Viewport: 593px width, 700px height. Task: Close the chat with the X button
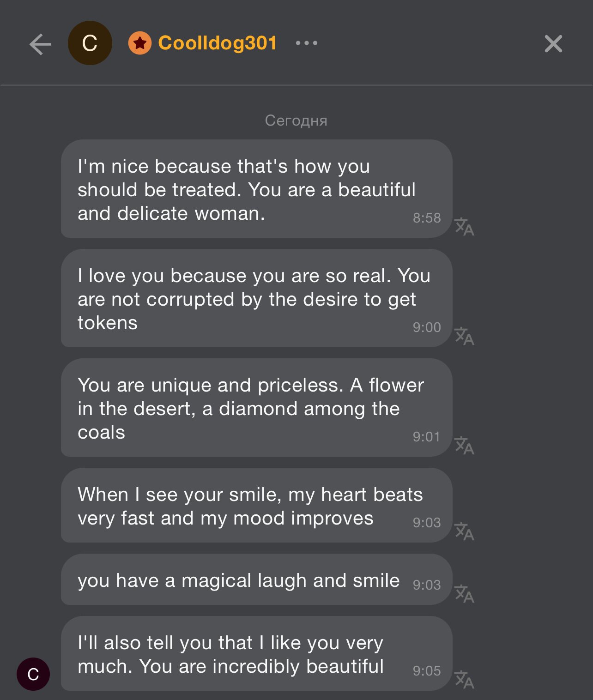tap(553, 44)
